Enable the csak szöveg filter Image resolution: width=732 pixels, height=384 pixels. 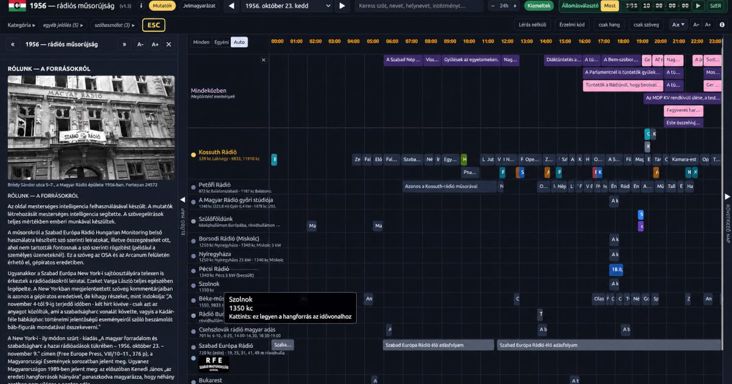pyautogui.click(x=646, y=25)
